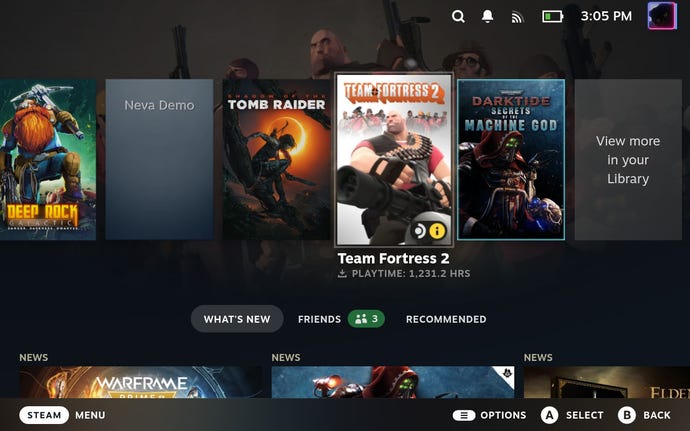Open the search magnifier icon
This screenshot has height=431, width=690.
(x=458, y=16)
